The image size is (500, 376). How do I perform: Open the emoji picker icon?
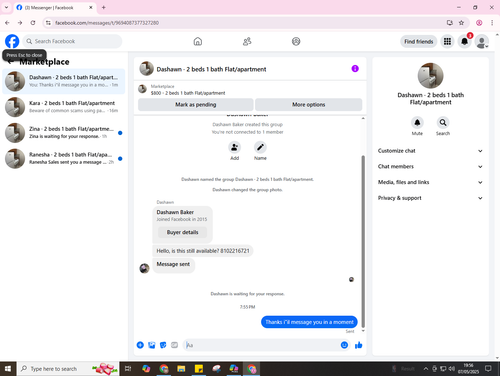344,345
